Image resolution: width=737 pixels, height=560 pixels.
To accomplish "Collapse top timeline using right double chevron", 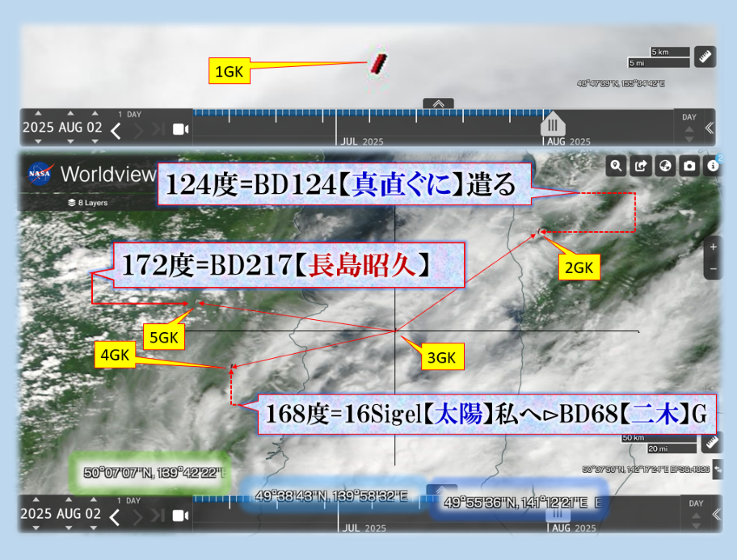I will click(709, 128).
